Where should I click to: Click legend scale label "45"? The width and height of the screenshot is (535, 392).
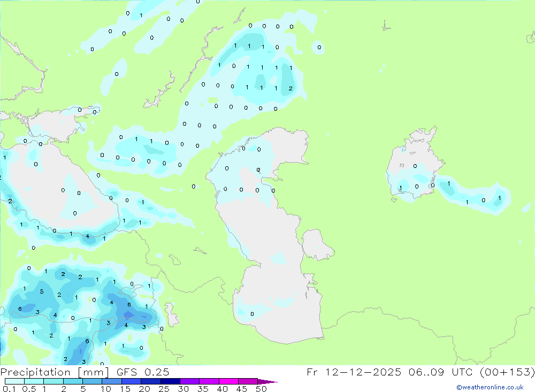pyautogui.click(x=242, y=389)
